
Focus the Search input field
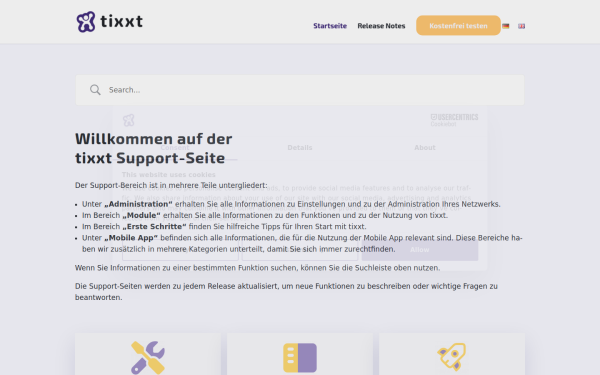300,90
